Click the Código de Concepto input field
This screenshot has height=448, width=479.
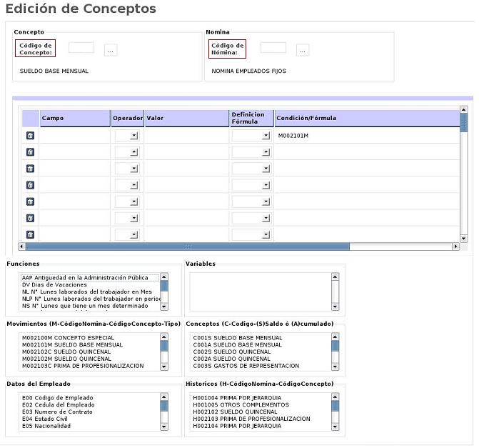[x=81, y=48]
